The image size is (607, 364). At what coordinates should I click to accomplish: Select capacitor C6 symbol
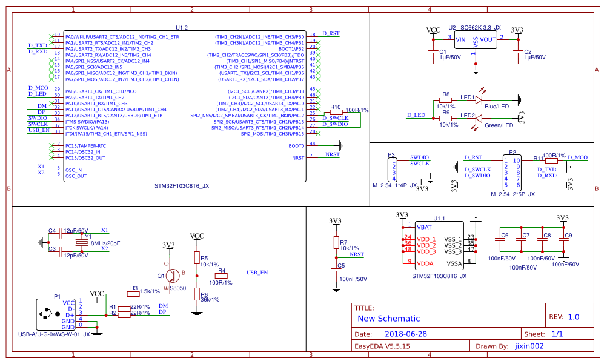500,240
